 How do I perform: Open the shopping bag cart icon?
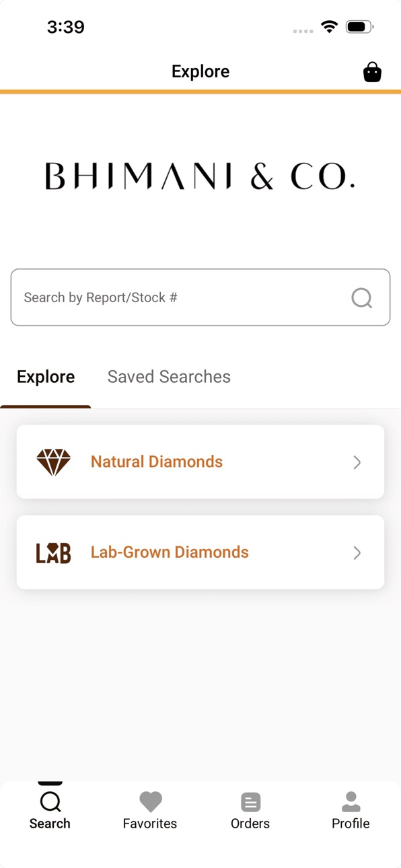coord(372,72)
